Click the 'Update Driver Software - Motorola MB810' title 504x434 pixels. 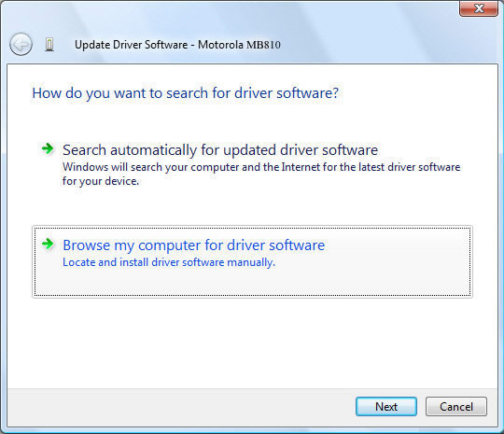pyautogui.click(x=177, y=45)
